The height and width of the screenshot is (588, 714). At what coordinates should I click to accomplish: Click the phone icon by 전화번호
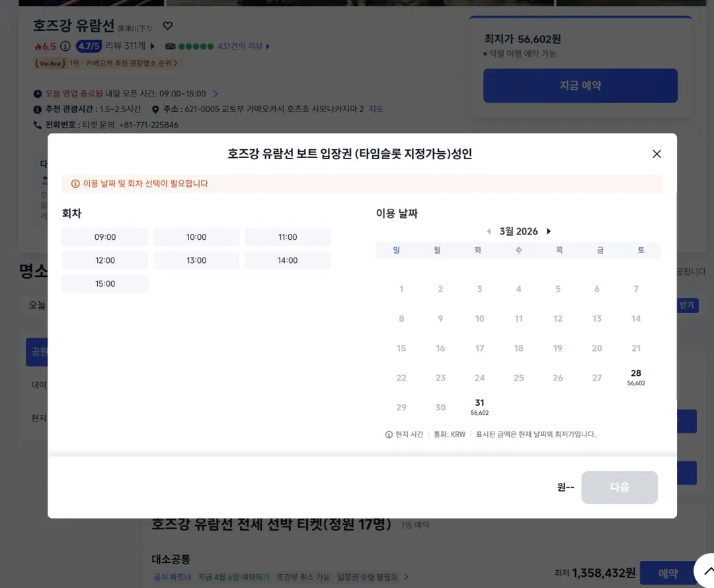37,125
